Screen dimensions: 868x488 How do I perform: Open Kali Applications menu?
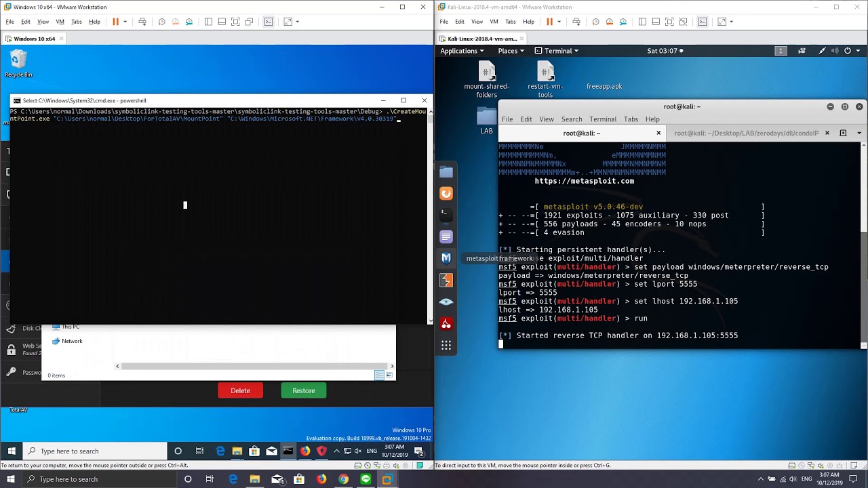click(462, 51)
